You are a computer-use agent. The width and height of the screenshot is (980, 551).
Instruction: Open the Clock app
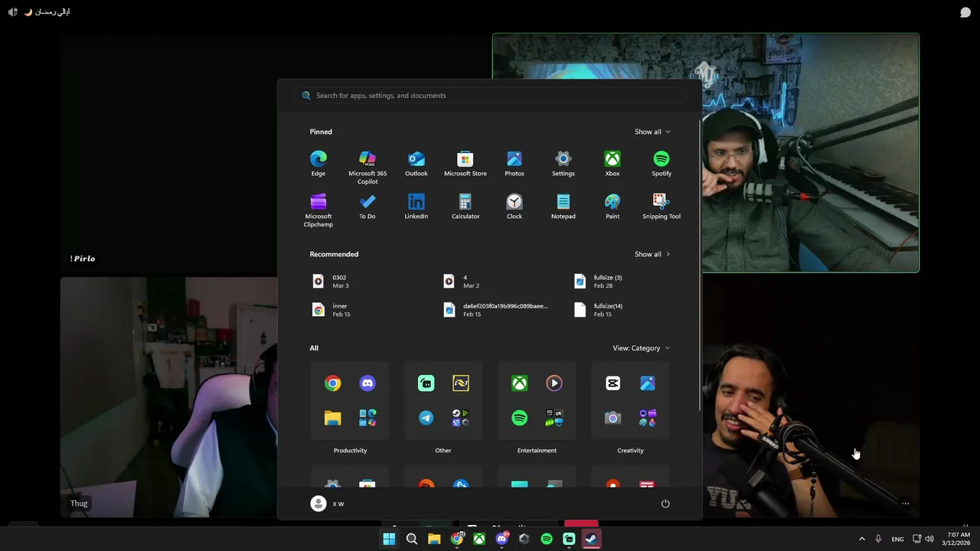pos(514,207)
